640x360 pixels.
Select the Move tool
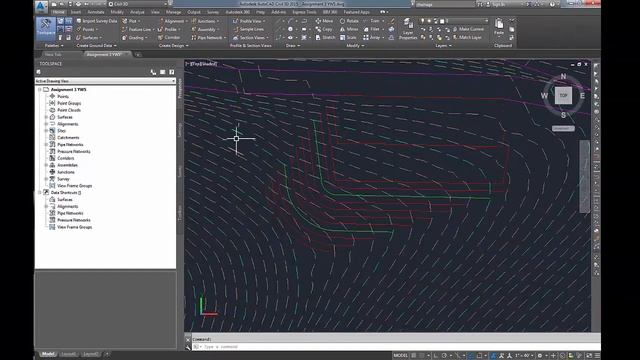324,21
